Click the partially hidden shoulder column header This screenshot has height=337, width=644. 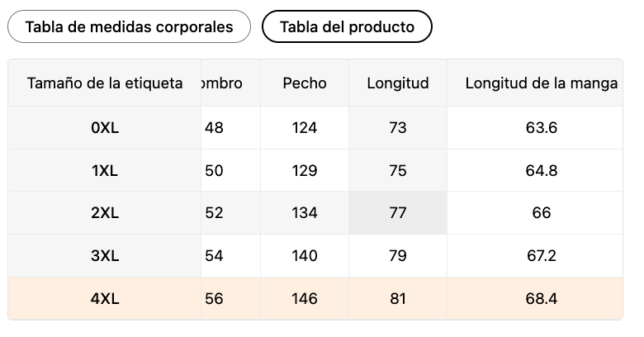[223, 83]
